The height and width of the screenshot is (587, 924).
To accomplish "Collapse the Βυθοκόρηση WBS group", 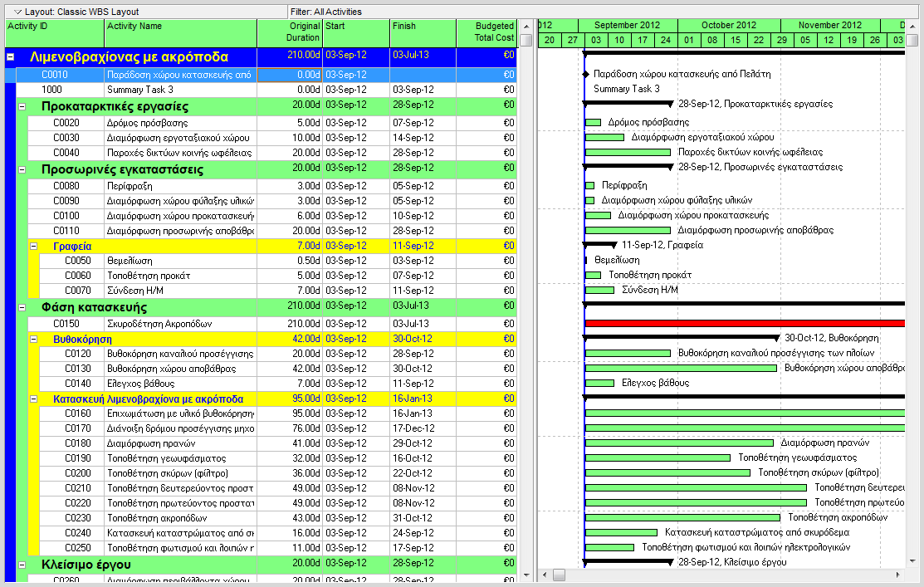I will tap(33, 340).
